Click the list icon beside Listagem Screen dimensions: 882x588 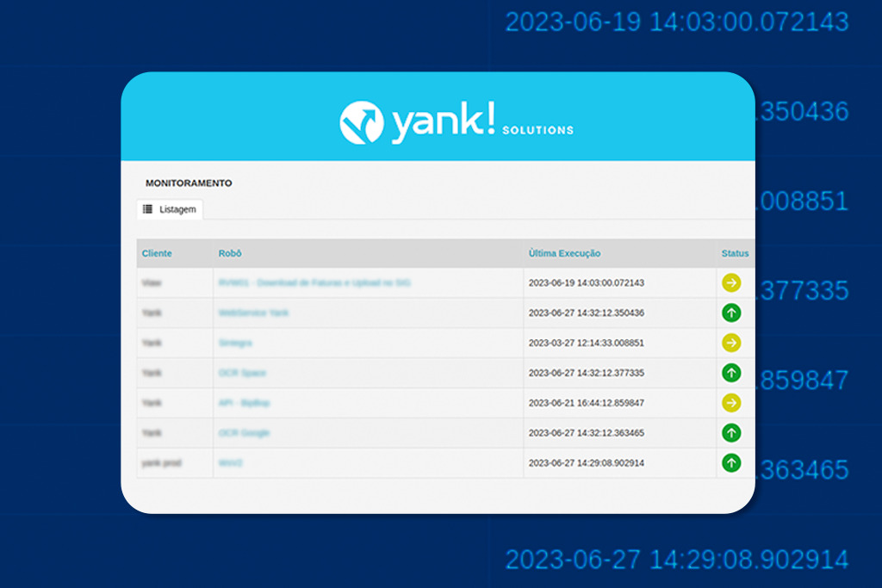tap(149, 208)
